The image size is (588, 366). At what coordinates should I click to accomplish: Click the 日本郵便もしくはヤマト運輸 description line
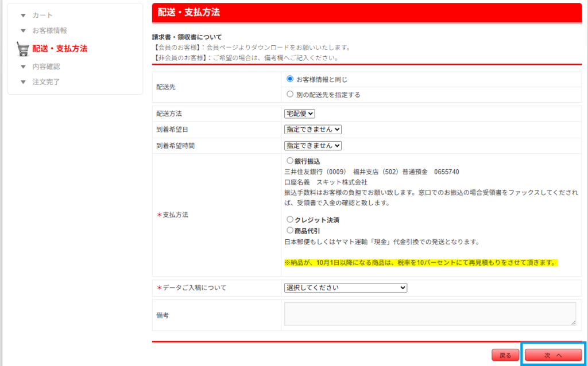tap(382, 242)
